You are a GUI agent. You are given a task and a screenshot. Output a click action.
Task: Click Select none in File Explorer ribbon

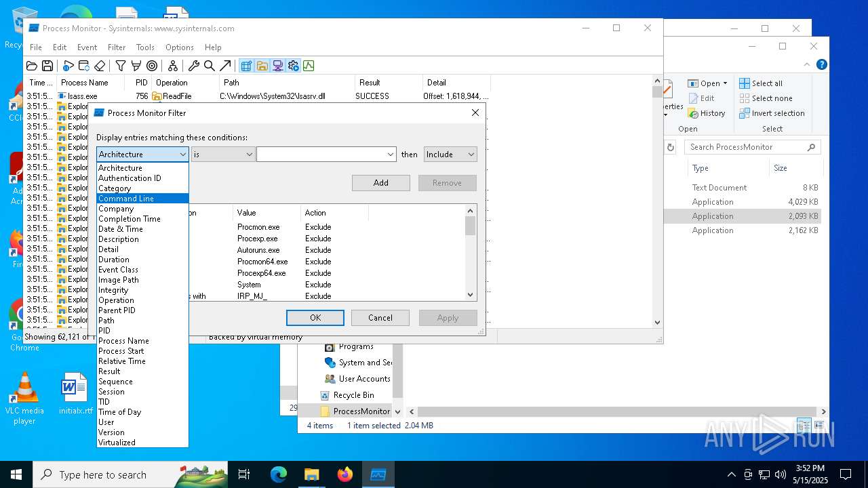(766, 98)
